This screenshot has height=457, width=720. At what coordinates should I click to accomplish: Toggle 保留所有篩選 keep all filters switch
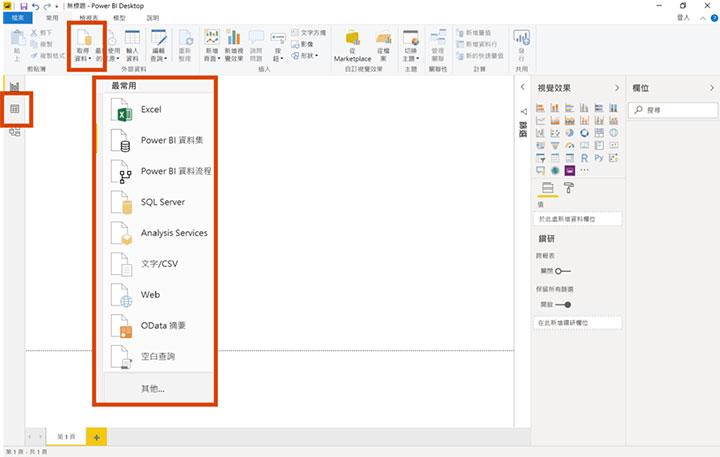pyautogui.click(x=562, y=305)
